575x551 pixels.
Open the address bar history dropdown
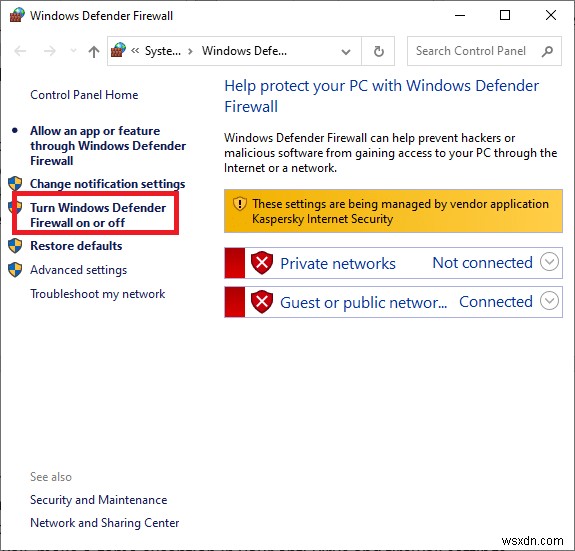click(345, 52)
